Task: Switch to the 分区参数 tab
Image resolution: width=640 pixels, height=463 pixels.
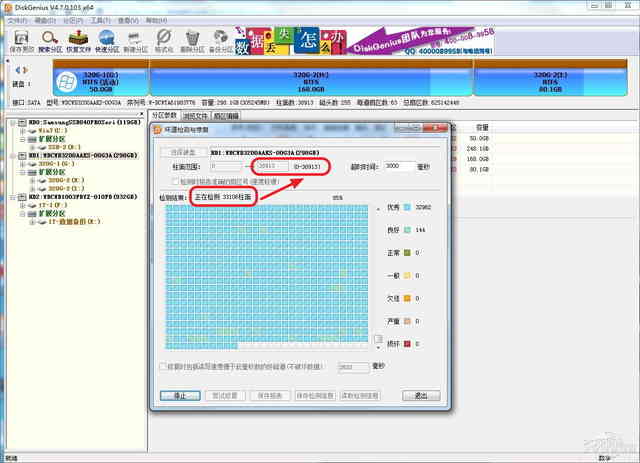Action: tap(164, 116)
